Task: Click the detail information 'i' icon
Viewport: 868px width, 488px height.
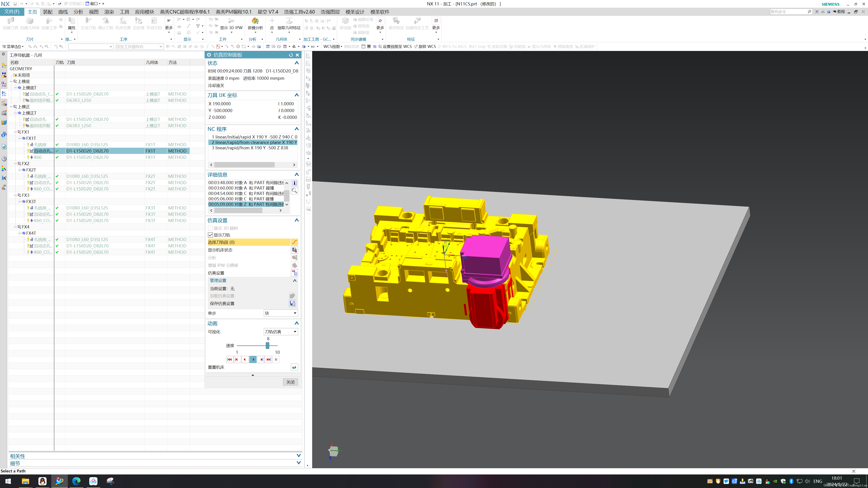Action: click(x=294, y=183)
